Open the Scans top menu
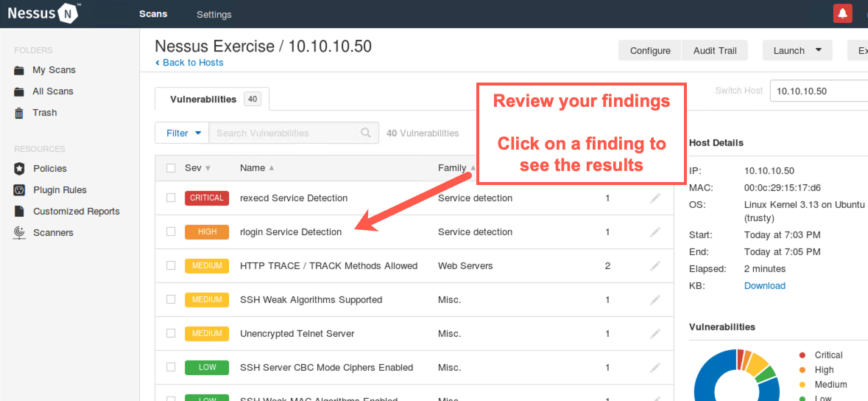The height and width of the screenshot is (401, 868). pos(153,14)
